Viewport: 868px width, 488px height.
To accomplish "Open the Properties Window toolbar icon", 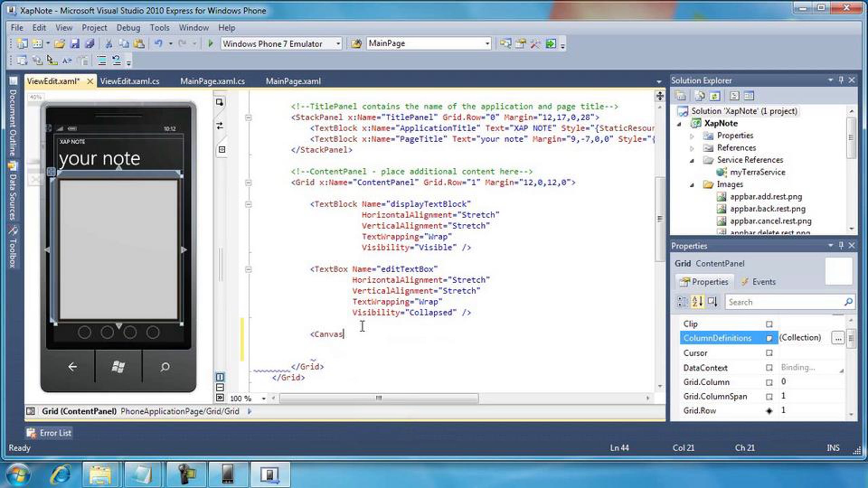I will pyautogui.click(x=520, y=44).
